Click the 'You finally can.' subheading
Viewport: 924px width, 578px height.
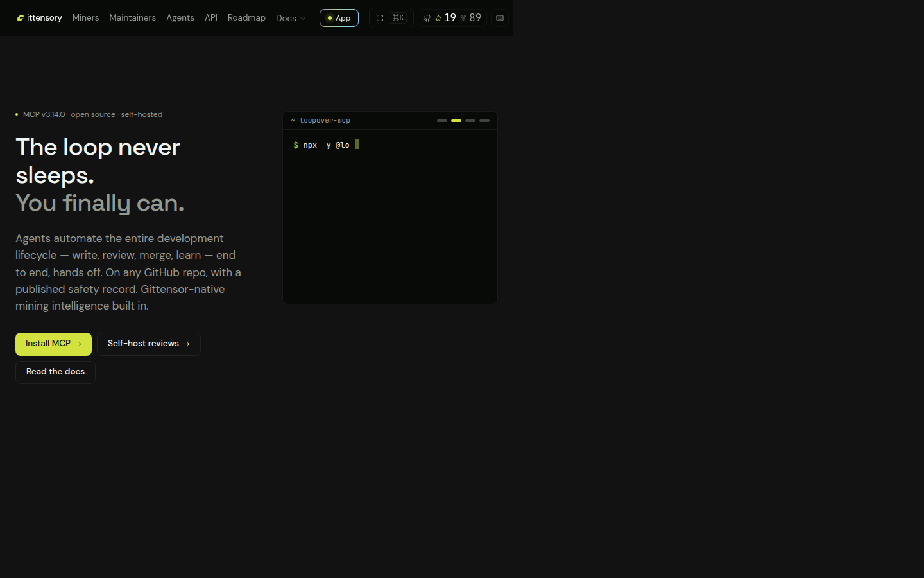pos(99,203)
